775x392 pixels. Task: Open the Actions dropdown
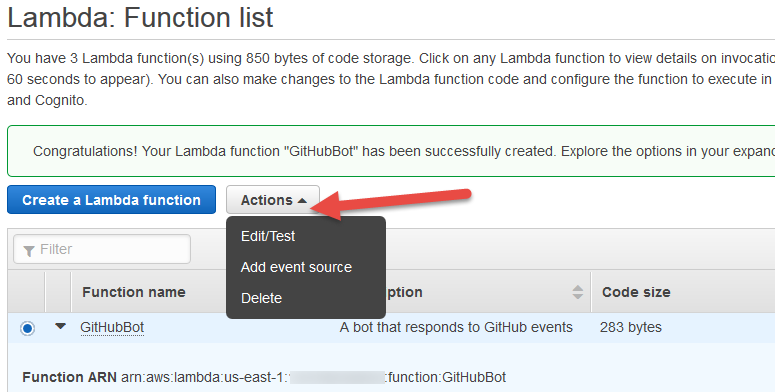[x=273, y=200]
